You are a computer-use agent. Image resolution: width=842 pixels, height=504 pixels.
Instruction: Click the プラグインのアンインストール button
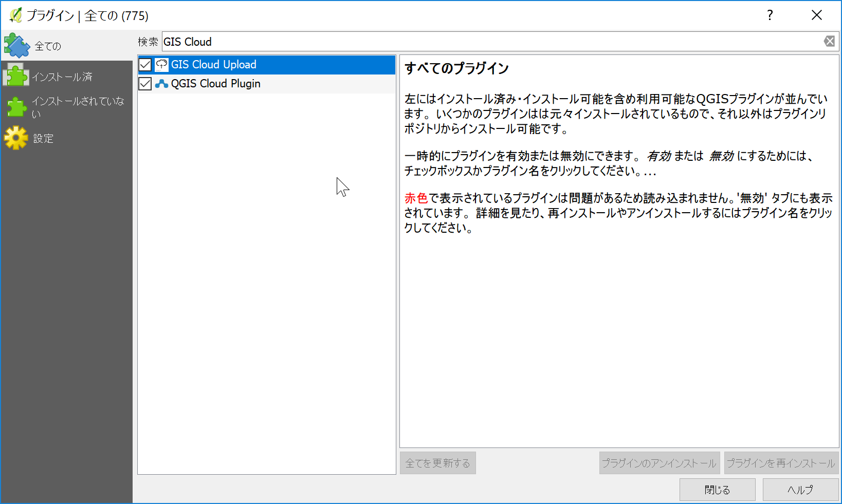(x=659, y=463)
